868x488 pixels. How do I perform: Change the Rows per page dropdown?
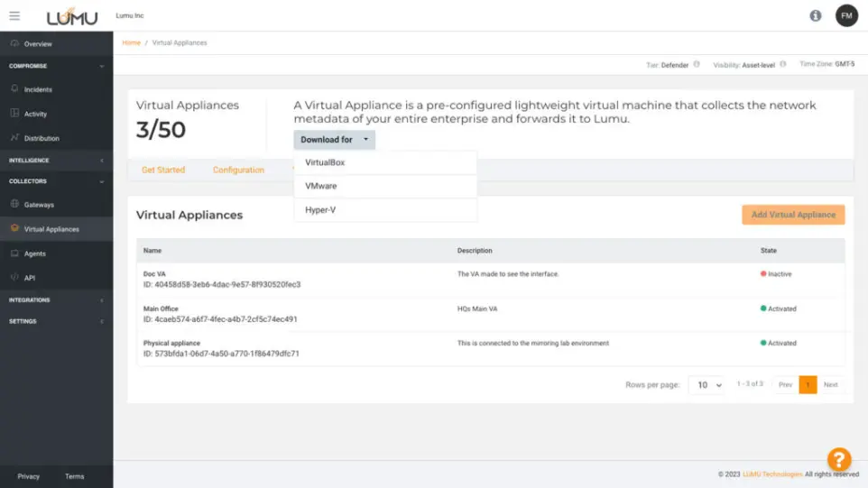[706, 384]
